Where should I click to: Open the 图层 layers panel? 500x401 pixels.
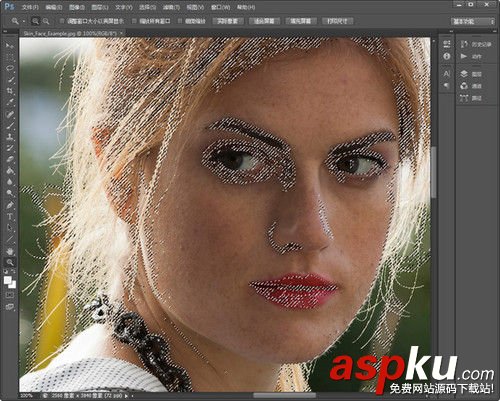[x=471, y=74]
